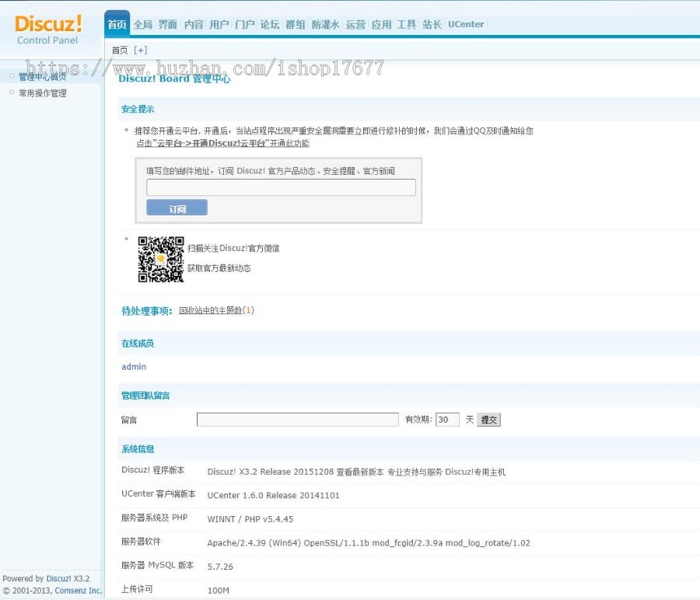
Task: Open the 门户 menu tab
Action: tap(245, 25)
